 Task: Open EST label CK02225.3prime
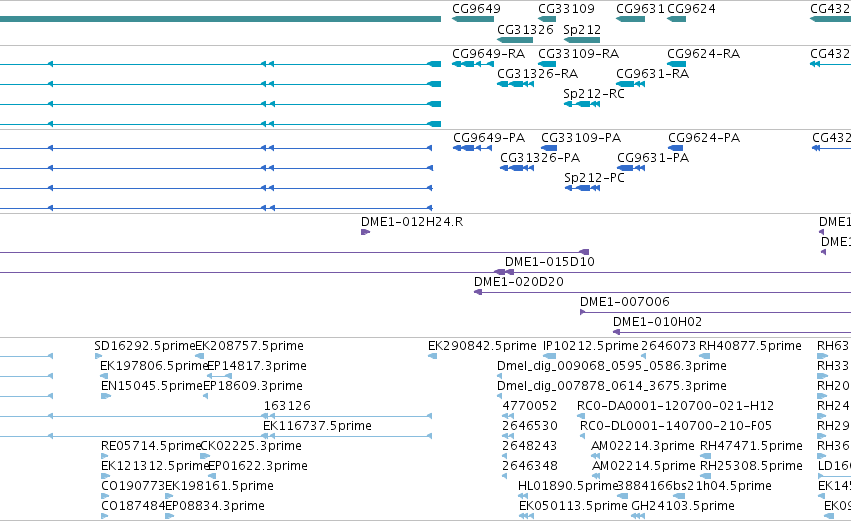click(251, 446)
